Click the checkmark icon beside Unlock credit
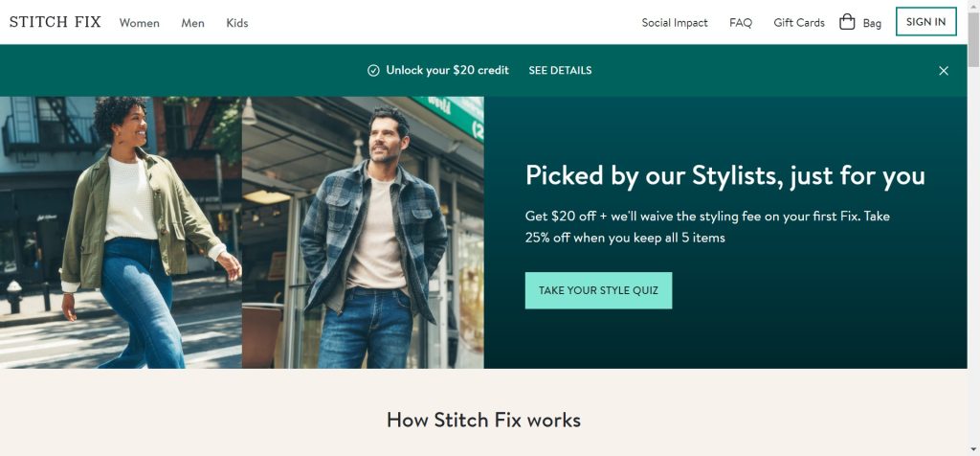 point(373,71)
